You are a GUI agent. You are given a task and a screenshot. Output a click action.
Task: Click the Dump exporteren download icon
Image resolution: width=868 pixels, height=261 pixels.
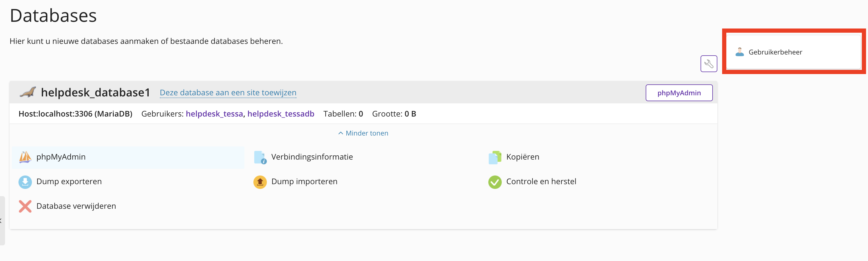pos(25,182)
